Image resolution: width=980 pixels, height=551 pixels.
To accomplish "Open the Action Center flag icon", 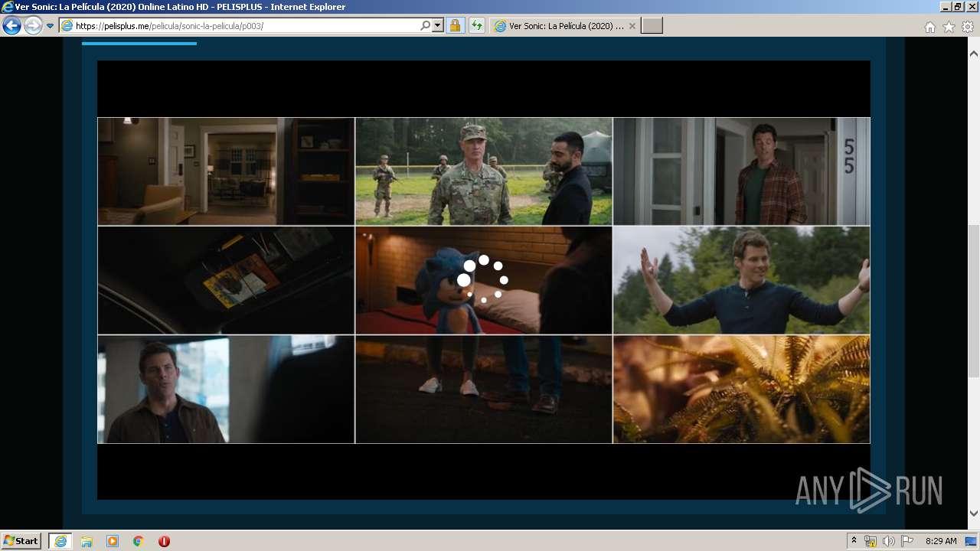I will 907,541.
